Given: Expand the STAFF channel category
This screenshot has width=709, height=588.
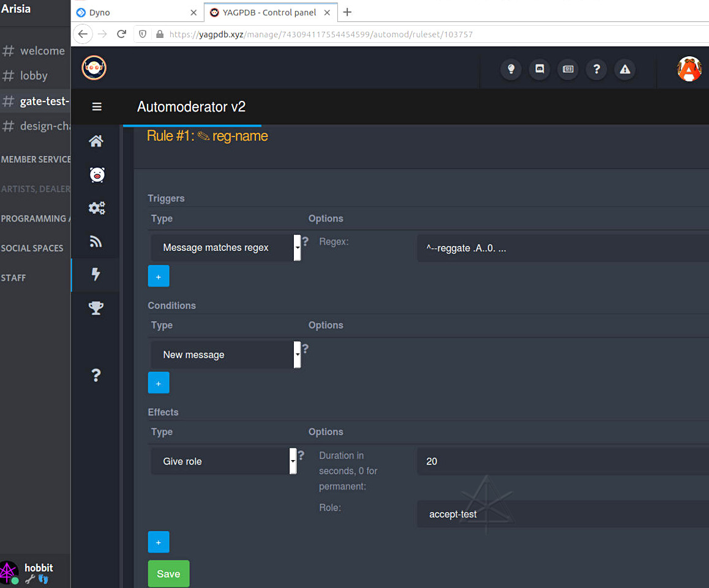Looking at the screenshot, I should [x=13, y=278].
